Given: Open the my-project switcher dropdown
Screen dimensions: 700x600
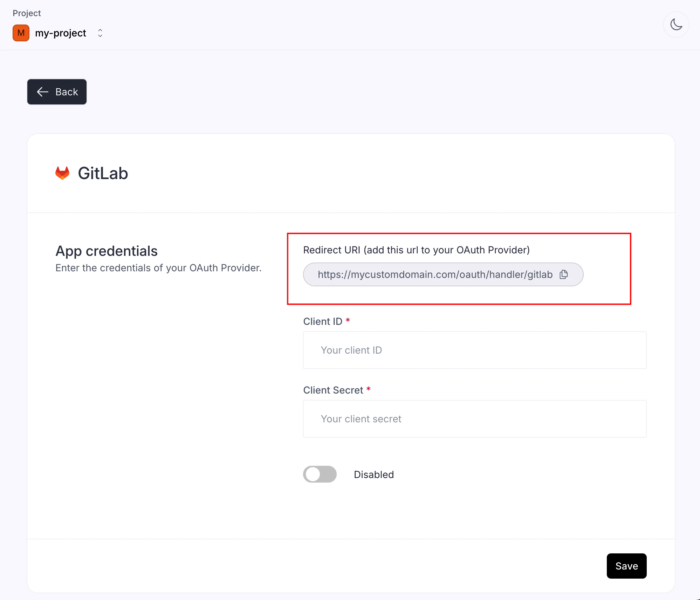Looking at the screenshot, I should (100, 33).
